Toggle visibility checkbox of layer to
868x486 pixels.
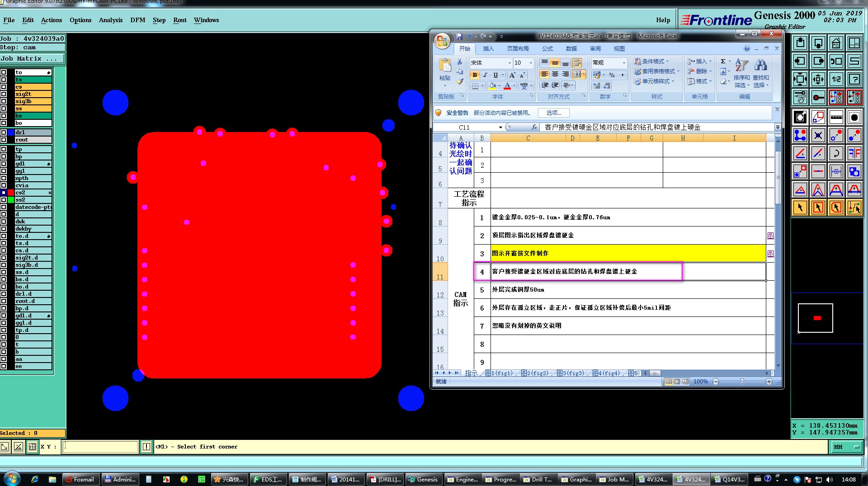4,72
